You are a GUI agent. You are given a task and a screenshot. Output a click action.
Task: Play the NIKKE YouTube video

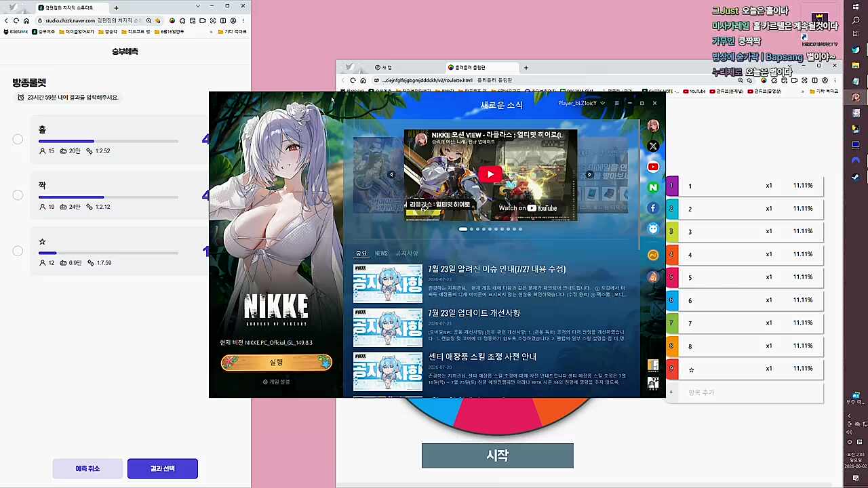coord(490,175)
